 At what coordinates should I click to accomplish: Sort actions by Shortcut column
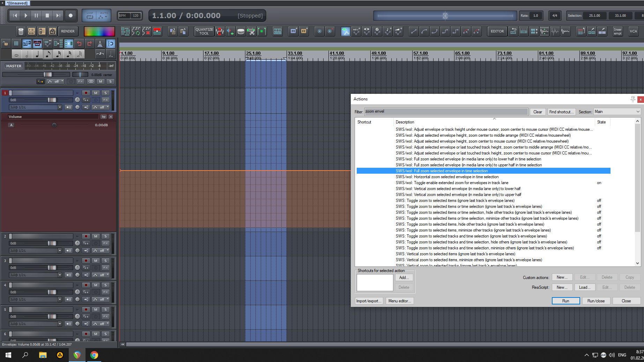[375, 122]
